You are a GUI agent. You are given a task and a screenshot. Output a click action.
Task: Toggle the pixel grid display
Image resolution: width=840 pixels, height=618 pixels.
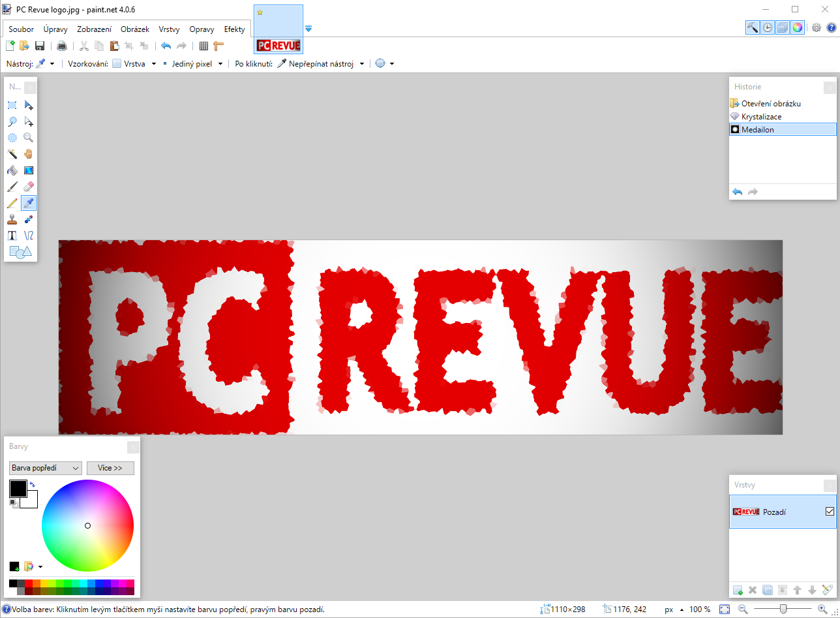tap(203, 46)
